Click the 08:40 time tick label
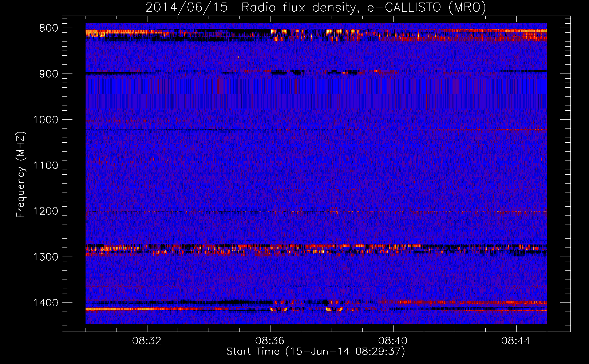Viewport: 589px width, 364px height. [x=393, y=341]
